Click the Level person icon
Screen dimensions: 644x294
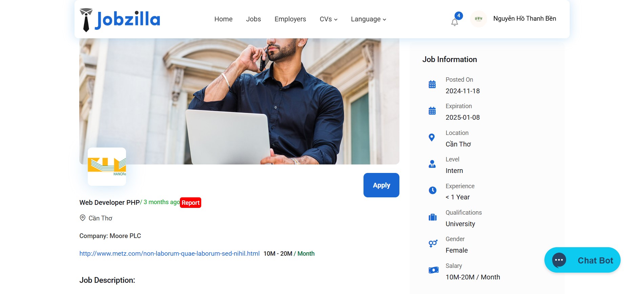coord(432,164)
